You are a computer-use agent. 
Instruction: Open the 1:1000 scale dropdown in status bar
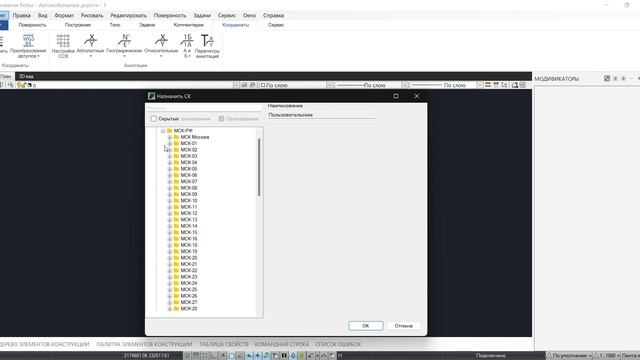pyautogui.click(x=607, y=356)
